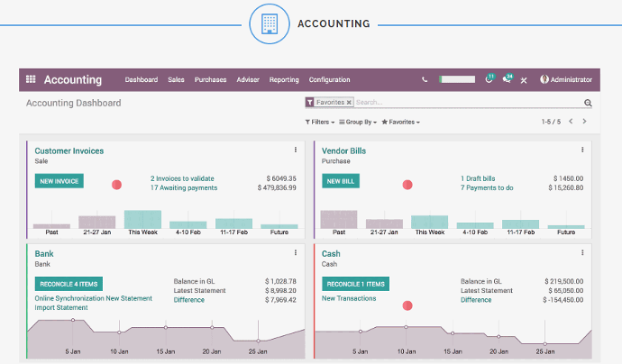Expand the Filters dropdown
The width and height of the screenshot is (622, 364).
(320, 122)
